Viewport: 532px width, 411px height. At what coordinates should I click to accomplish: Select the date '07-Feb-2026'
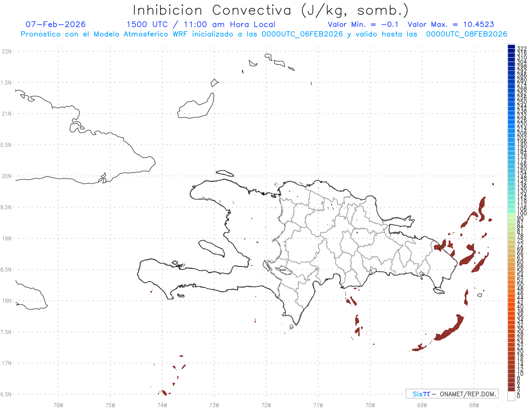56,24
